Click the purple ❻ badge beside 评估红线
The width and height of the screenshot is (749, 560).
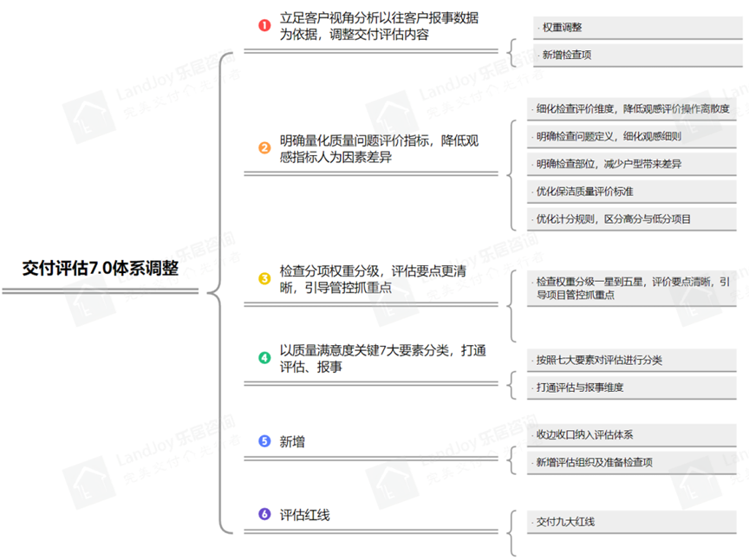pos(264,515)
